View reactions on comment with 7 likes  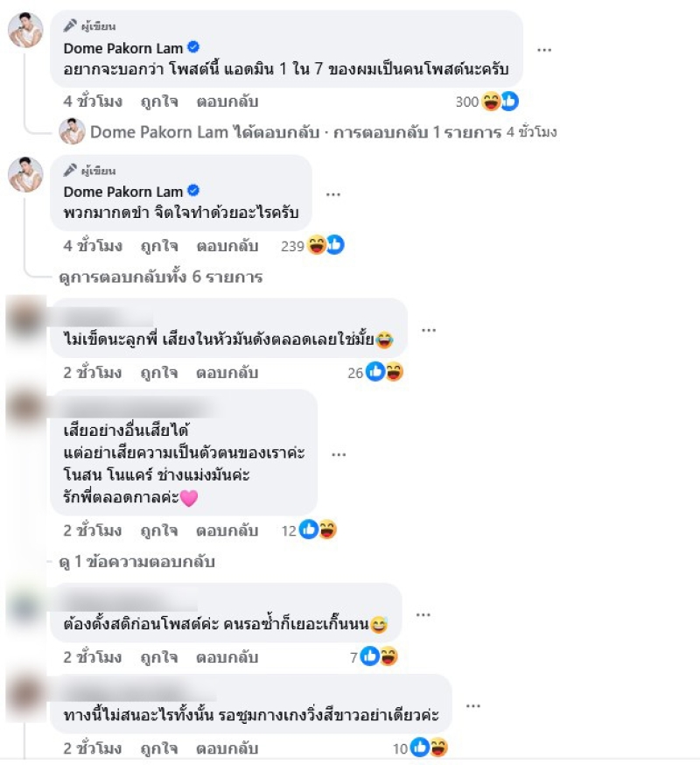point(379,656)
